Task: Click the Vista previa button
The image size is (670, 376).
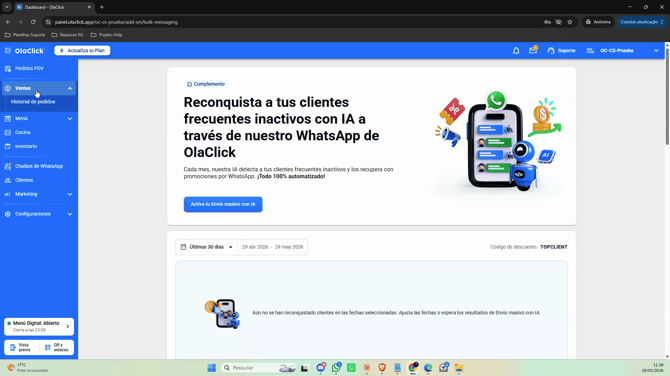Action: [21, 347]
